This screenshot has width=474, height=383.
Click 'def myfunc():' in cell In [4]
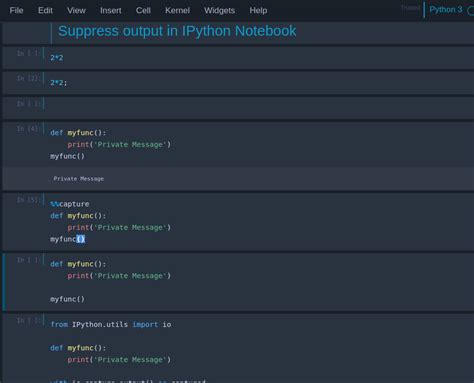[x=78, y=133]
